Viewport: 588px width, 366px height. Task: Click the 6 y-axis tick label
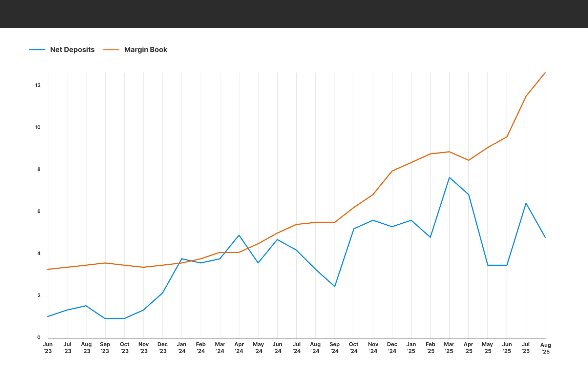coord(39,211)
